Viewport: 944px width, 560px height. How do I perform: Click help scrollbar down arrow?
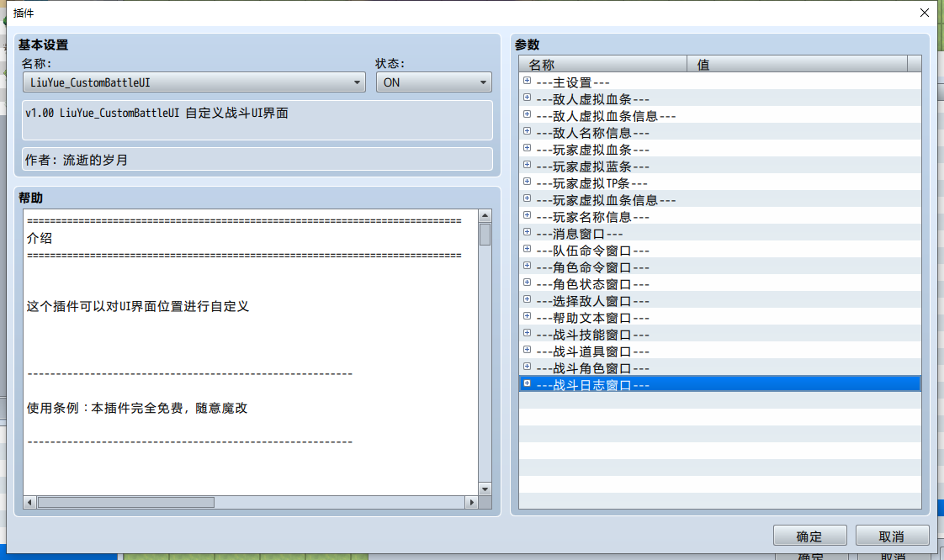click(x=485, y=489)
